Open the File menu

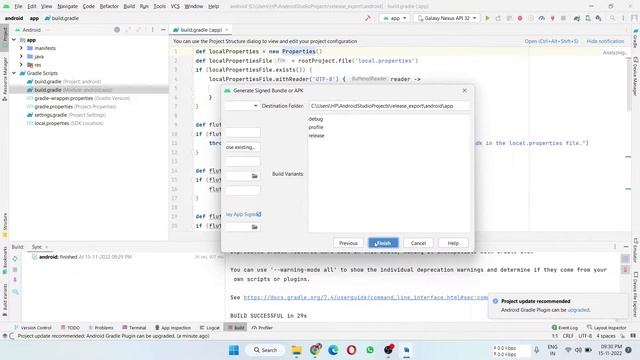point(18,7)
